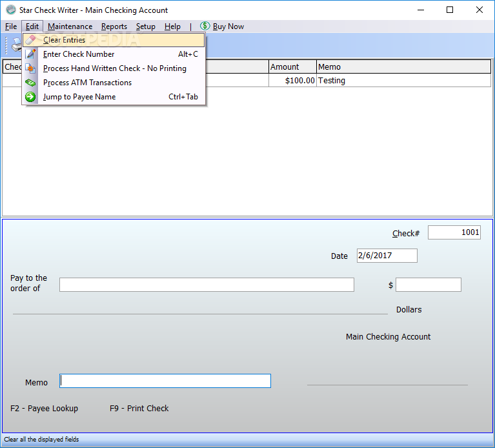Image resolution: width=495 pixels, height=448 pixels.
Task: Close the Star Check Writer window
Action: coord(480,10)
